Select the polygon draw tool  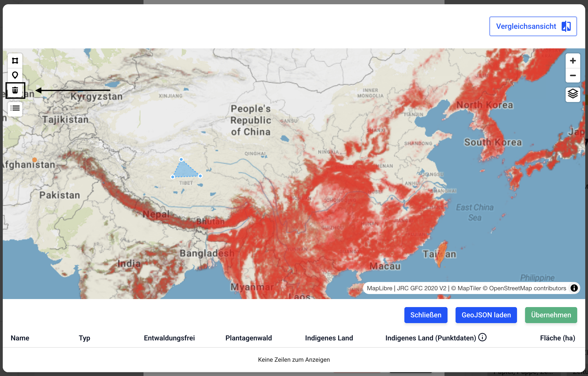pos(15,61)
